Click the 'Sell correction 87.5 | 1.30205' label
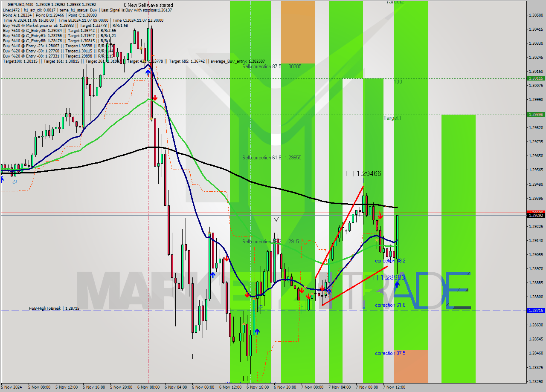 click(272, 66)
